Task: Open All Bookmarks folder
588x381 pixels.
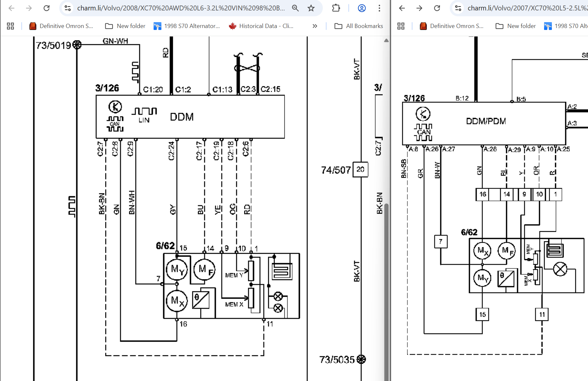Action: [x=359, y=26]
